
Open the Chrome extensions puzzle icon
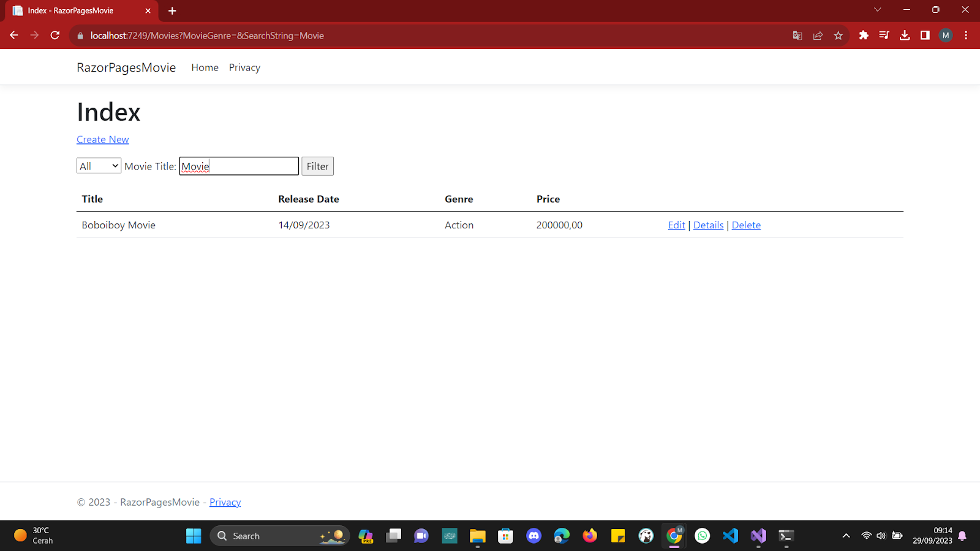point(864,36)
